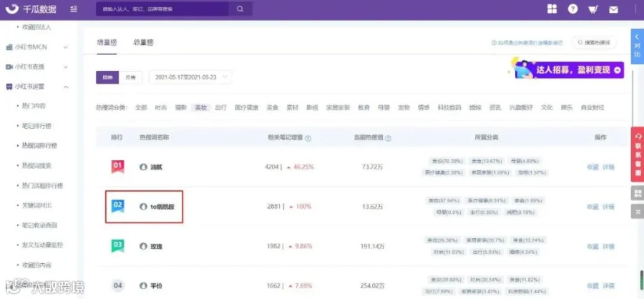
Task: Switch to the 总量榜 tab
Action: (x=143, y=42)
